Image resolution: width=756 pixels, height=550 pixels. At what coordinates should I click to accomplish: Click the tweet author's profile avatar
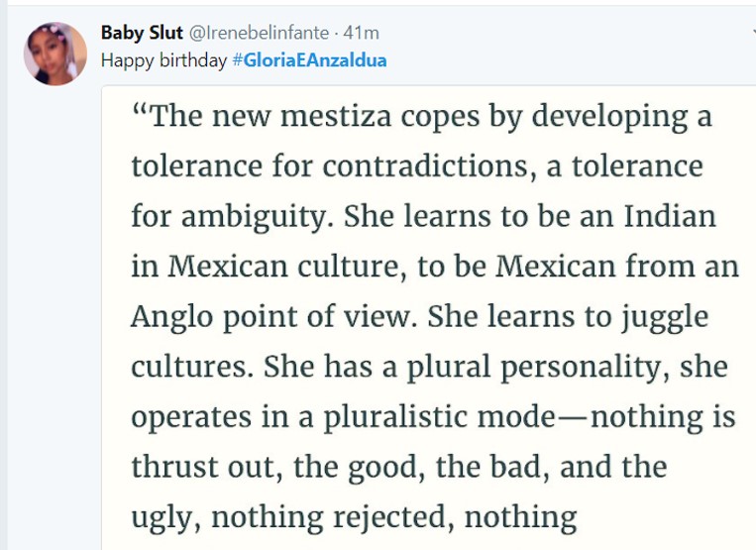[55, 54]
